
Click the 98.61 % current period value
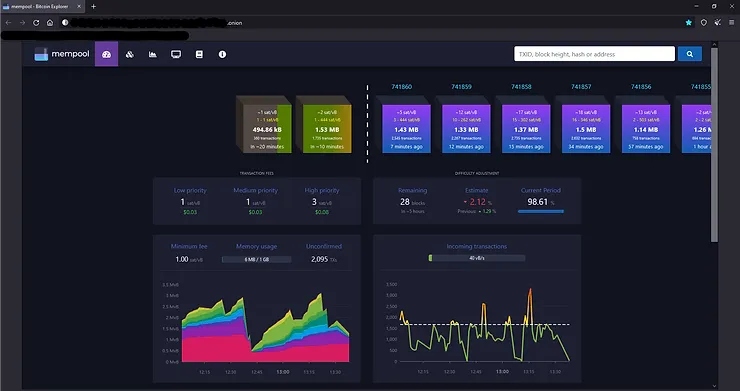(541, 202)
